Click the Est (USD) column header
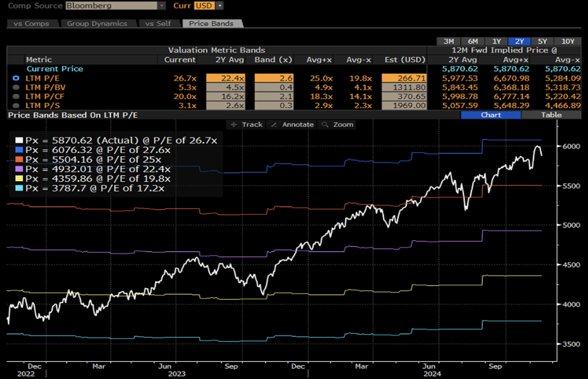This screenshot has height=379, width=588. [405, 60]
